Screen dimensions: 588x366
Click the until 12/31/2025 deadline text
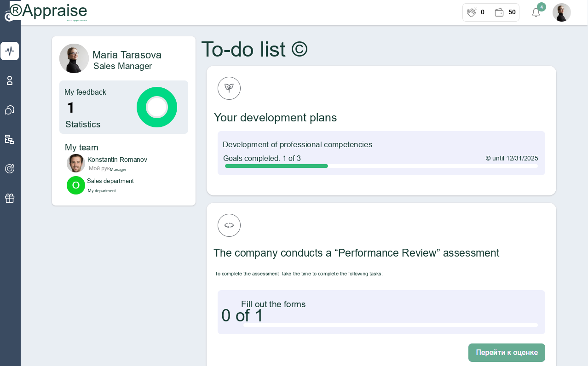(512, 158)
